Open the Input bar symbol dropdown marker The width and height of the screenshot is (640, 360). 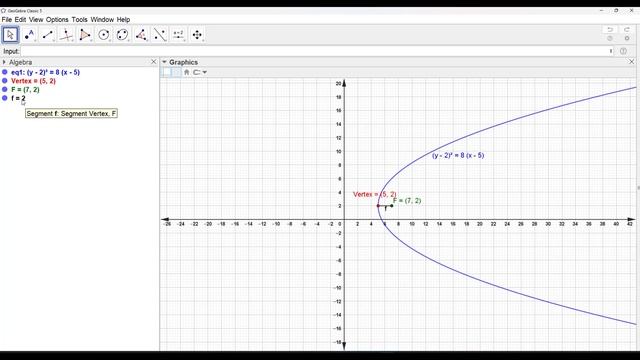pos(611,51)
